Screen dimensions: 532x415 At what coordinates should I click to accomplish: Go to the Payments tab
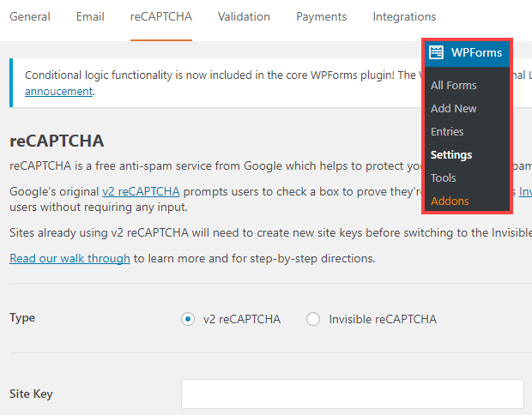(x=321, y=16)
